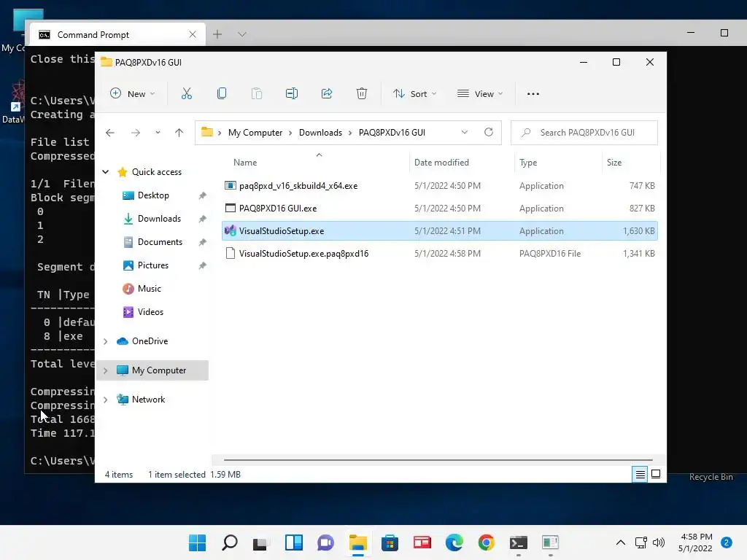Expand the OneDrive tree node
The image size is (747, 560).
pyautogui.click(x=106, y=341)
